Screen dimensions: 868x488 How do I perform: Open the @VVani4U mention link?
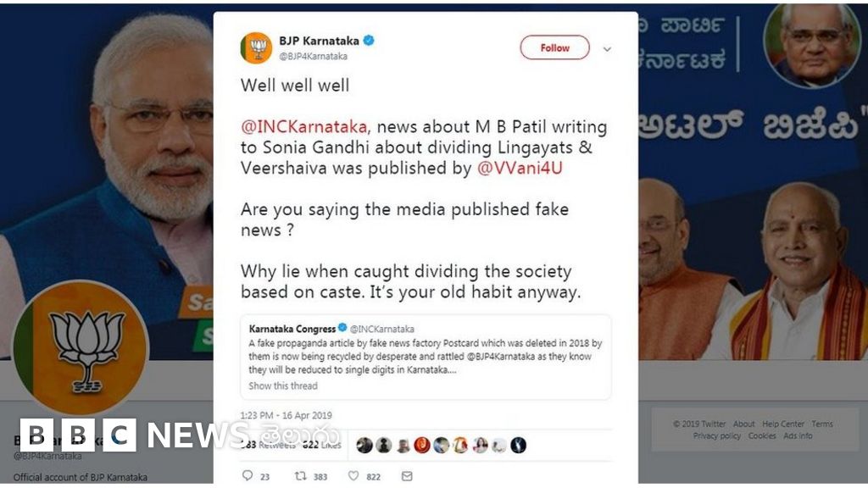tap(520, 169)
